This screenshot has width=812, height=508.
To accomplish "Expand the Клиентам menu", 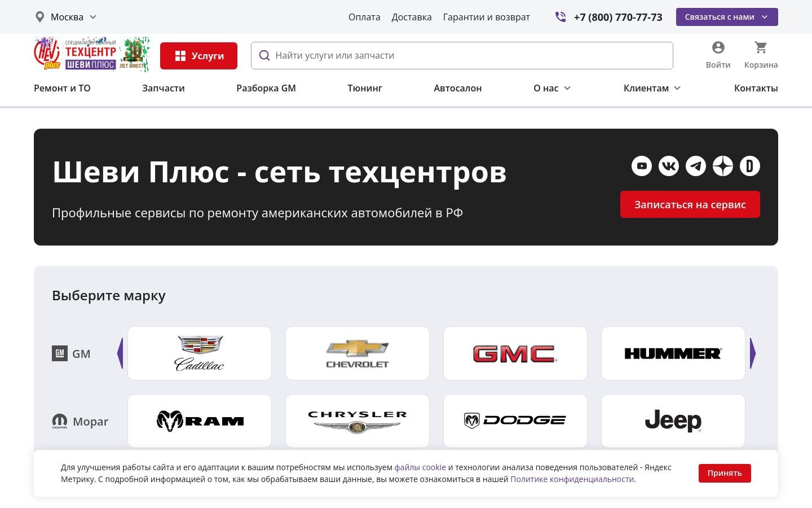I will pos(652,88).
